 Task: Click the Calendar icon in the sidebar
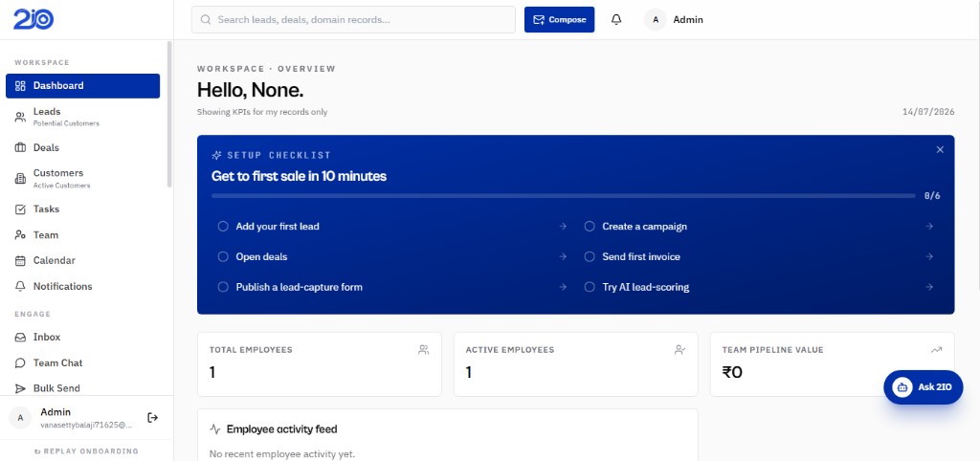tap(20, 260)
